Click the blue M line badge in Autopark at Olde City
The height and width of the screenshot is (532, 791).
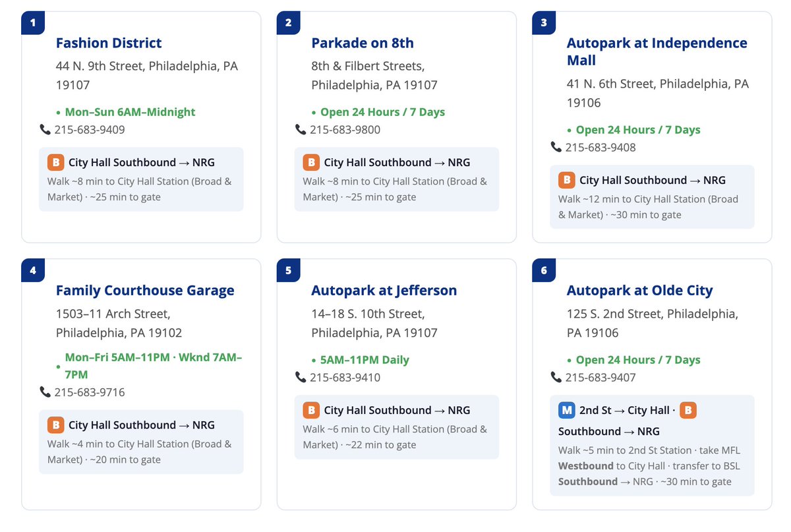(x=566, y=410)
